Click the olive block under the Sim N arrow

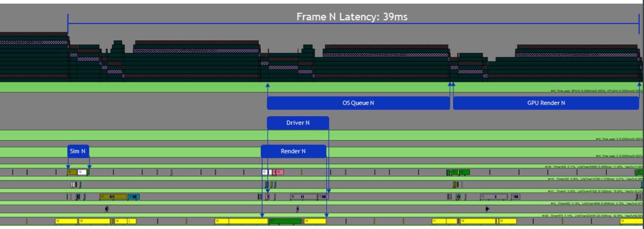click(x=72, y=172)
